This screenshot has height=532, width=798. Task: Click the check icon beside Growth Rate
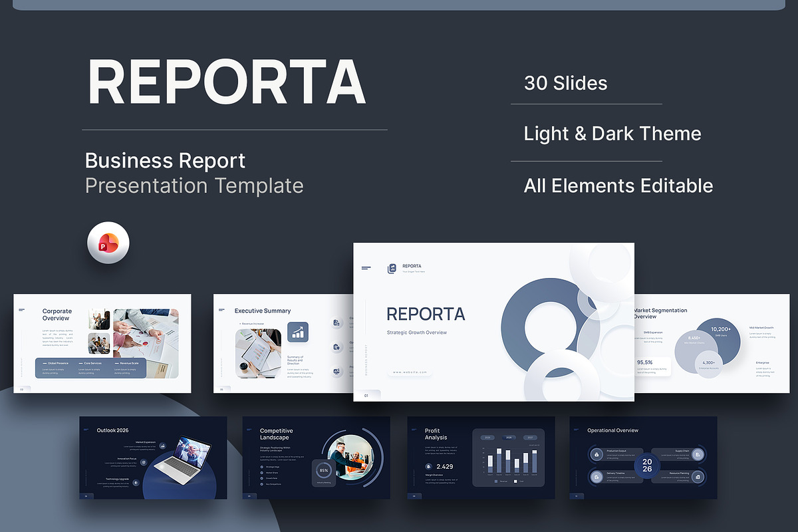pyautogui.click(x=262, y=478)
